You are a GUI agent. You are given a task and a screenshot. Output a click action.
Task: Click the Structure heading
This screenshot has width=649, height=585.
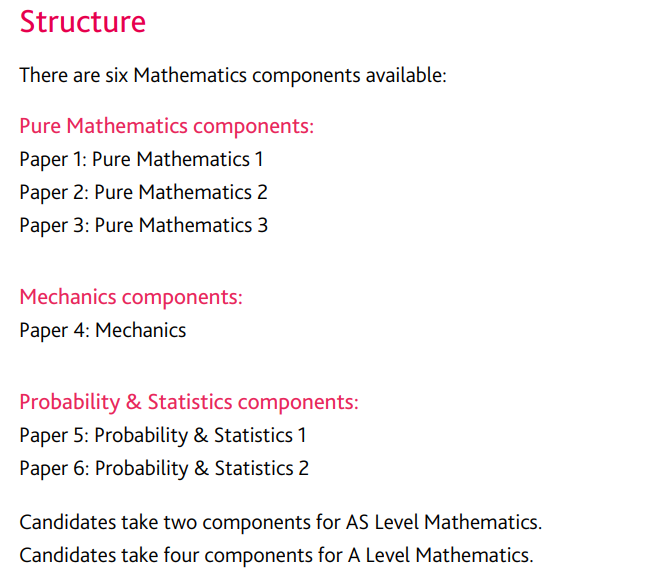click(x=82, y=22)
